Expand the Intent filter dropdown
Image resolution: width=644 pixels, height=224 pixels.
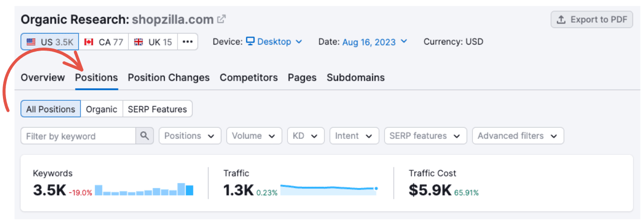click(354, 136)
